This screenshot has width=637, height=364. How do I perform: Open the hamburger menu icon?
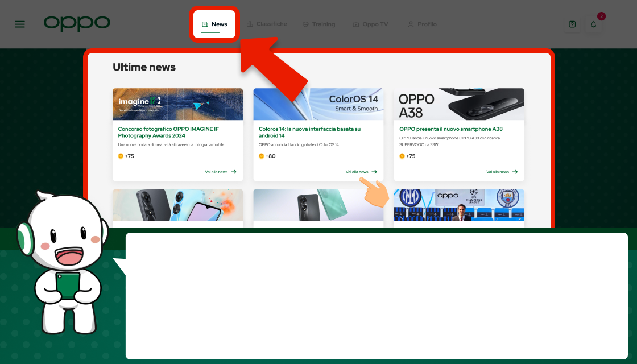click(x=20, y=24)
